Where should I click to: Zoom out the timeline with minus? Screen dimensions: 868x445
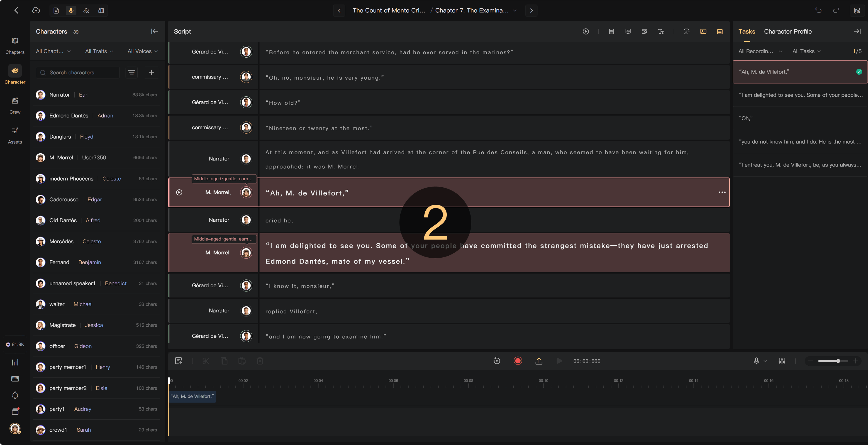pos(811,361)
